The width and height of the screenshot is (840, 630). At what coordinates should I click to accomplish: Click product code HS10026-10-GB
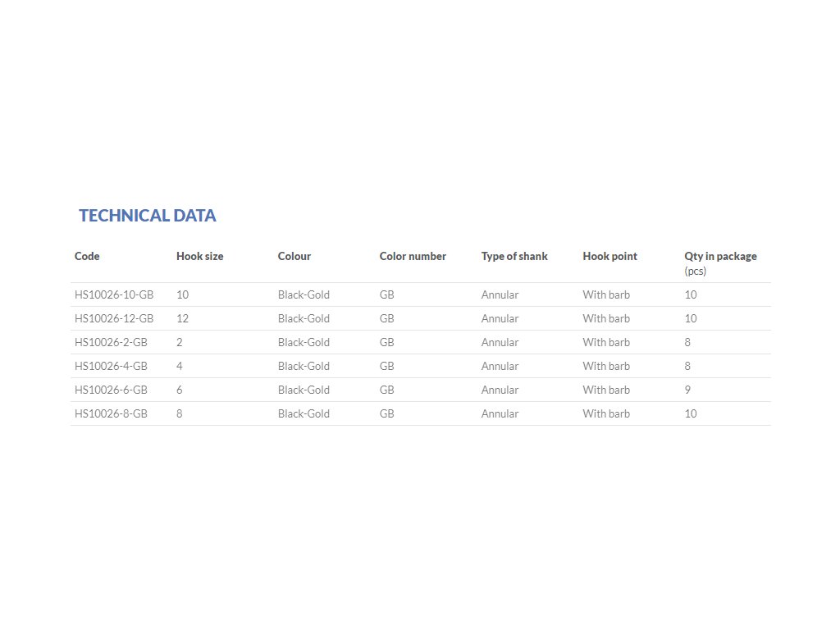coord(114,294)
